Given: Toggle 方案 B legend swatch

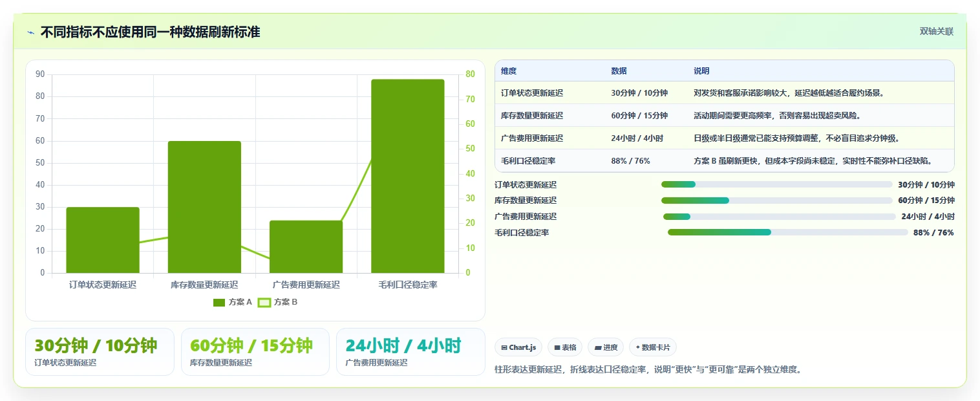Looking at the screenshot, I should tap(264, 302).
